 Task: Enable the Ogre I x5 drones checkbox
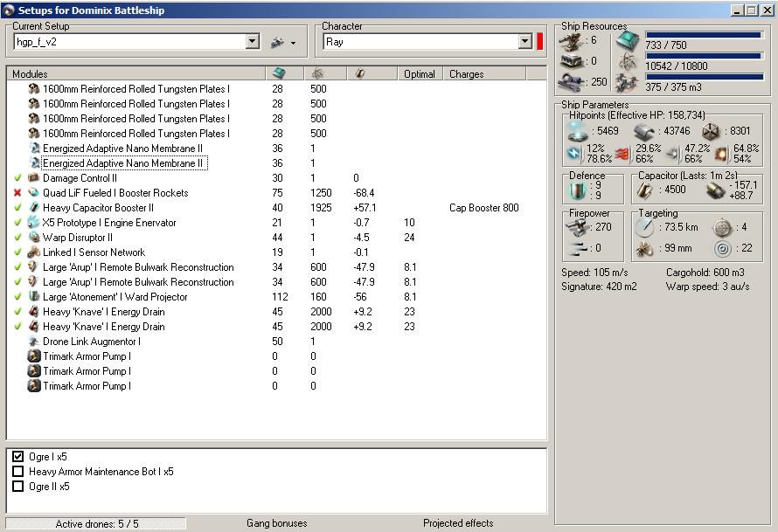click(x=17, y=456)
